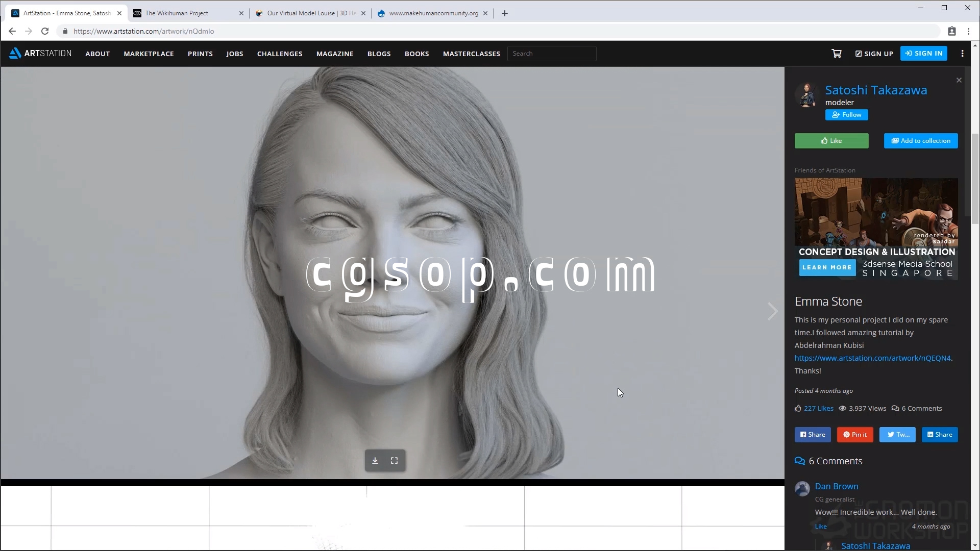
Task: Open a new browser tab
Action: (x=505, y=13)
